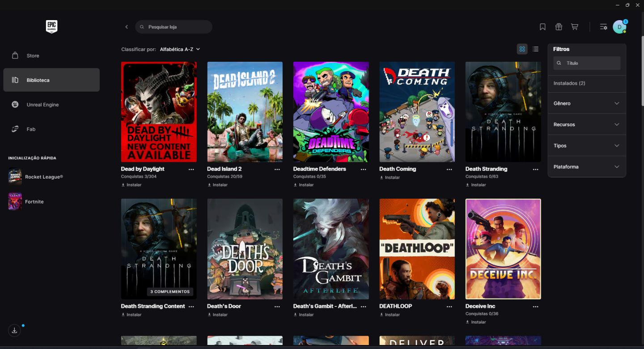Expand the Gênero filter
Viewport: 644px width, 349px height.
tap(587, 103)
